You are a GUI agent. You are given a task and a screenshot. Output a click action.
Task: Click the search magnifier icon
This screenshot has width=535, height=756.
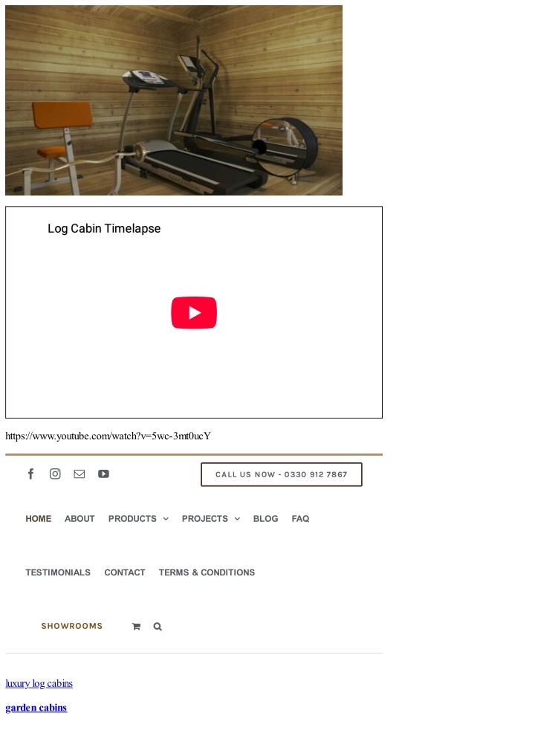pyautogui.click(x=158, y=627)
